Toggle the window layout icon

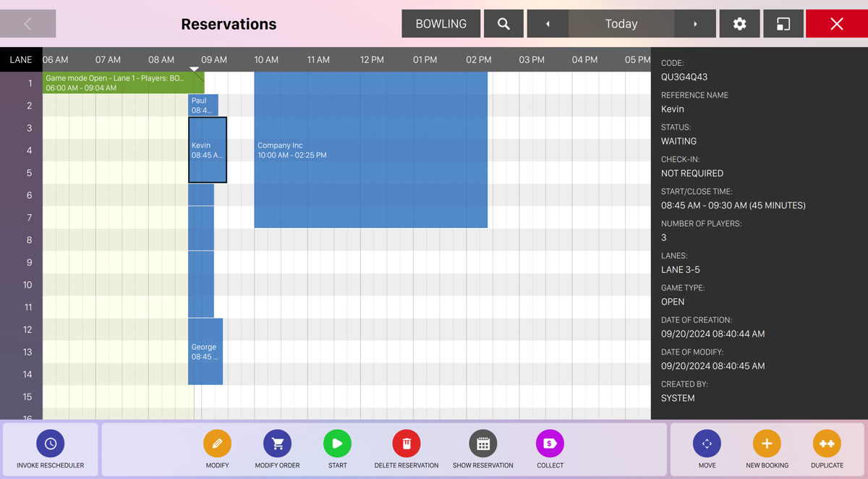tap(783, 24)
